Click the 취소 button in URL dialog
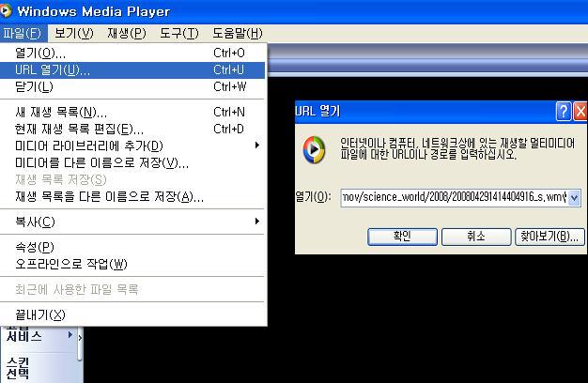The height and width of the screenshot is (383, 588). coord(476,237)
